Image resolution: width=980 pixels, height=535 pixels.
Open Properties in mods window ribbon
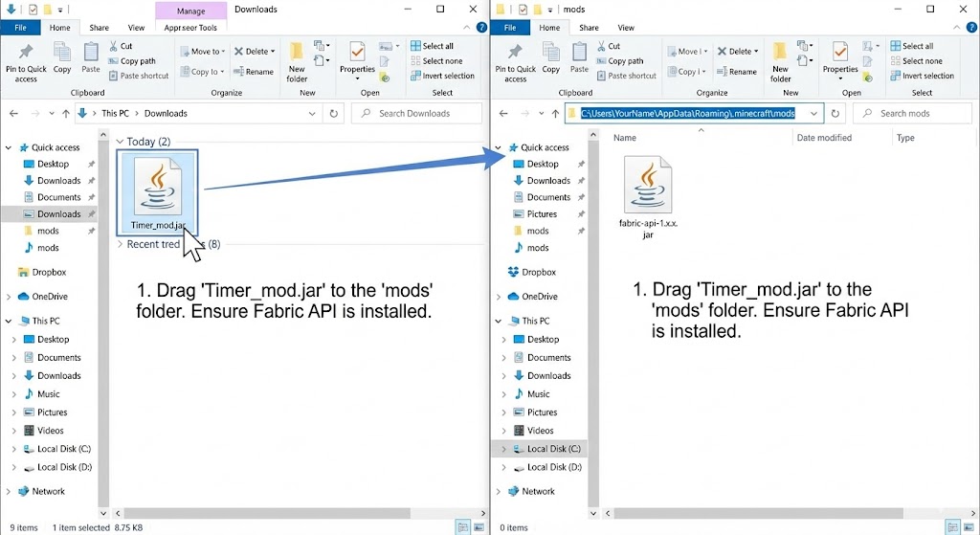click(x=840, y=61)
